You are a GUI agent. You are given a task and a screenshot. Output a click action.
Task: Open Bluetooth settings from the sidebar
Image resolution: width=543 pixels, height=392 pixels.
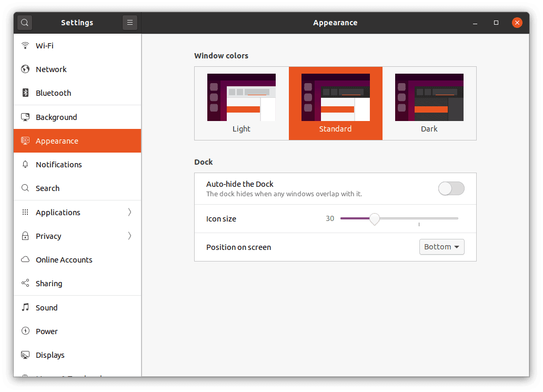tap(53, 93)
